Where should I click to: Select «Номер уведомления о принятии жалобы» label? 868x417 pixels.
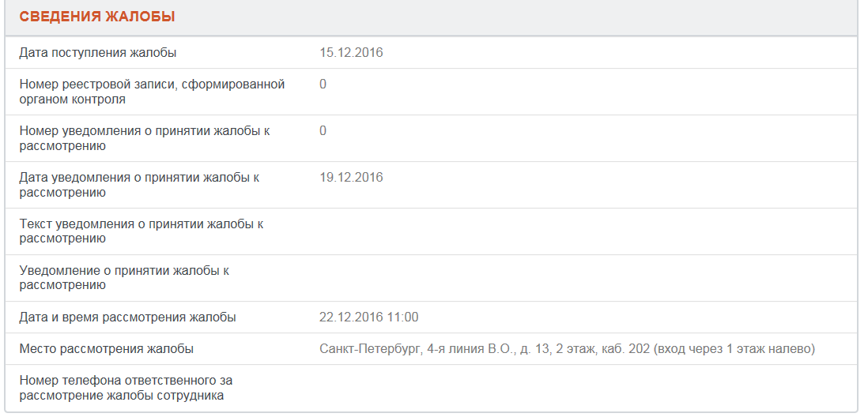[x=145, y=138]
